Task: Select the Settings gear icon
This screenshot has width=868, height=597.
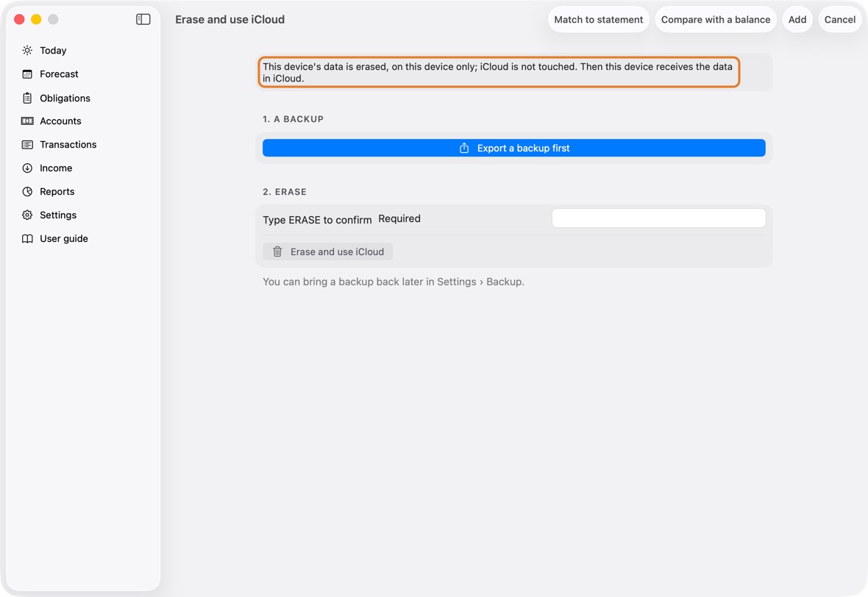Action: click(27, 215)
